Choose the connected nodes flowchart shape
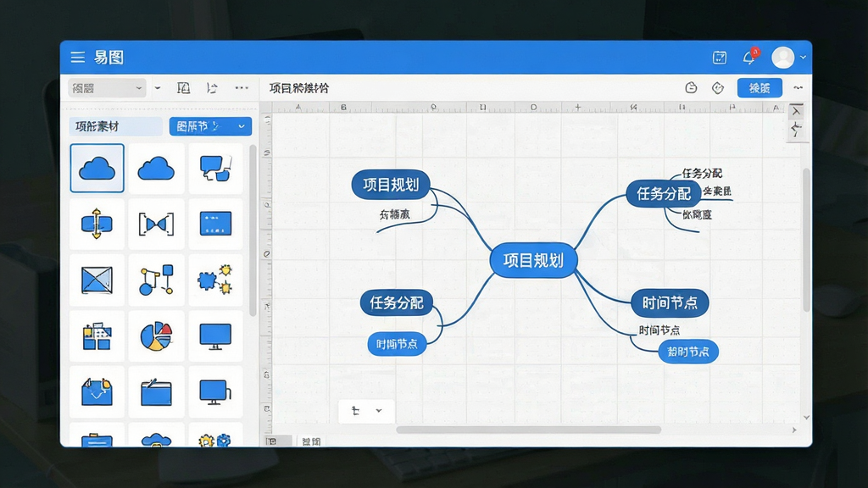 (x=156, y=280)
